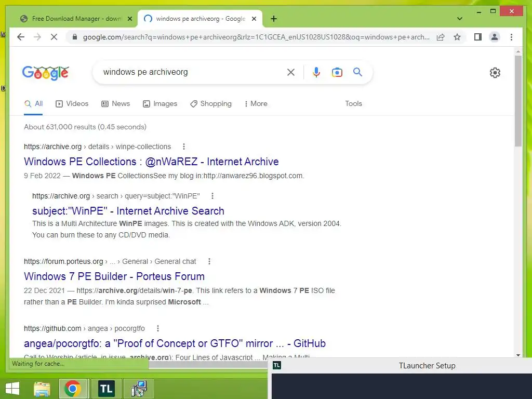Click the forum.porteus.org URL breadcrumb
Screen dimensions: 532x399
[110, 261]
